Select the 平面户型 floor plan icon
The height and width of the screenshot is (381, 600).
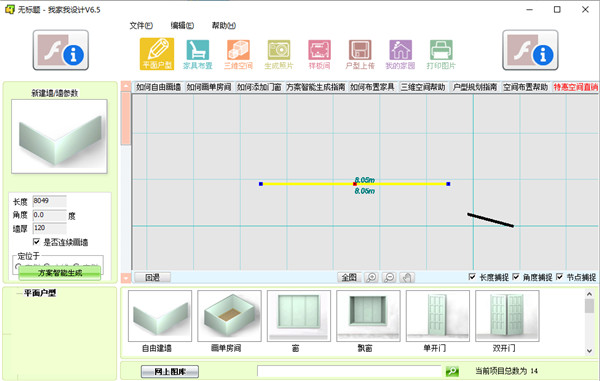pyautogui.click(x=157, y=54)
